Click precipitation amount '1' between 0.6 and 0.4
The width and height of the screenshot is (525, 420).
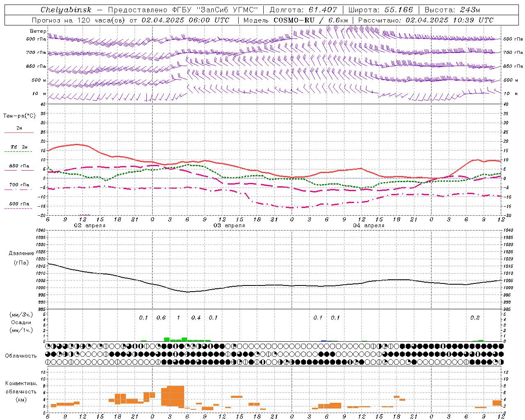pos(178,317)
